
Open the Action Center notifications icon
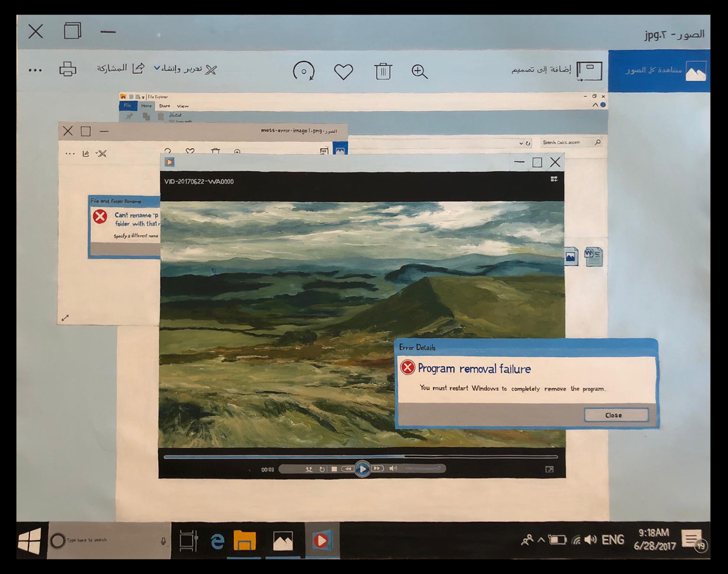pyautogui.click(x=693, y=540)
